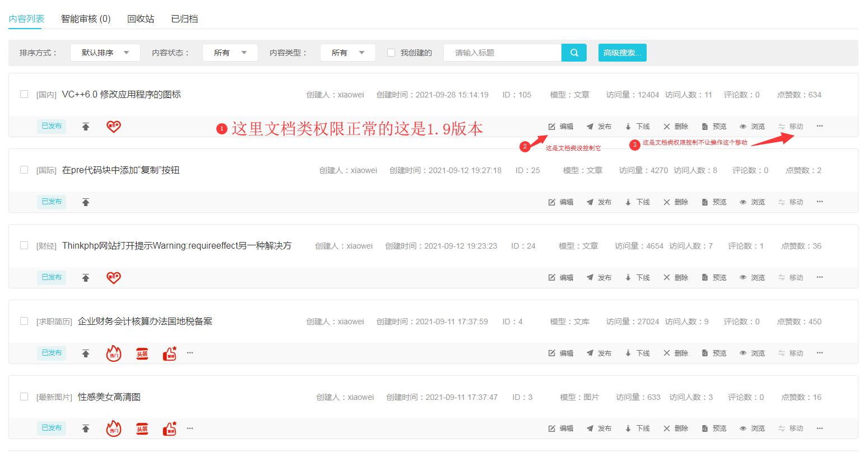Click the heart badge in VC++6.0 row

pyautogui.click(x=114, y=127)
